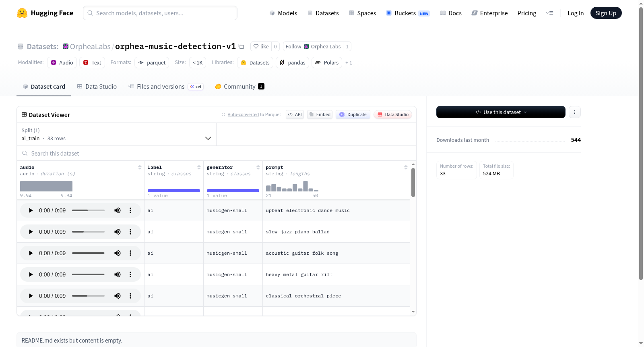Sort by the prompt column

(406, 167)
